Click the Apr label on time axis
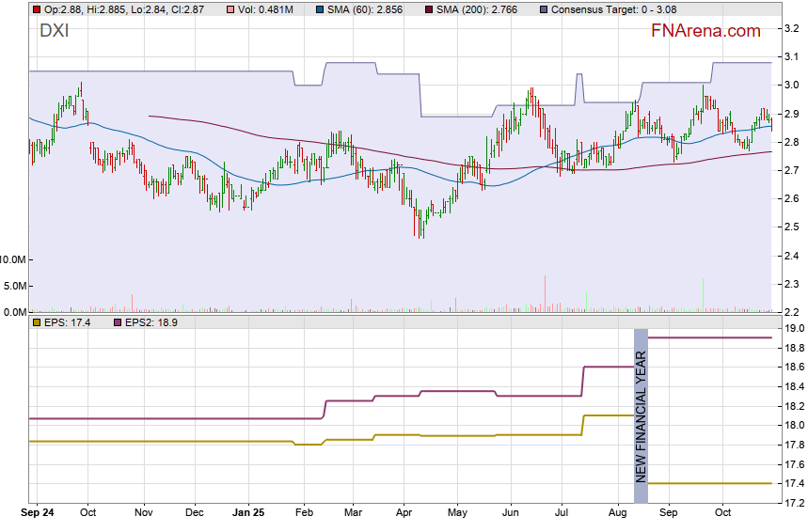 point(405,513)
